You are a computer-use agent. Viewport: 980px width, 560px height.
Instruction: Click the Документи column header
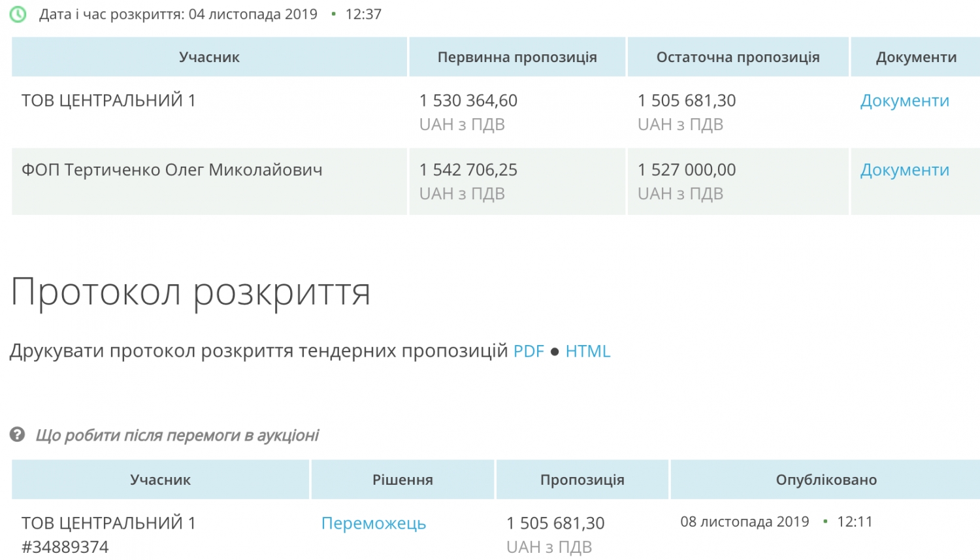tap(916, 58)
